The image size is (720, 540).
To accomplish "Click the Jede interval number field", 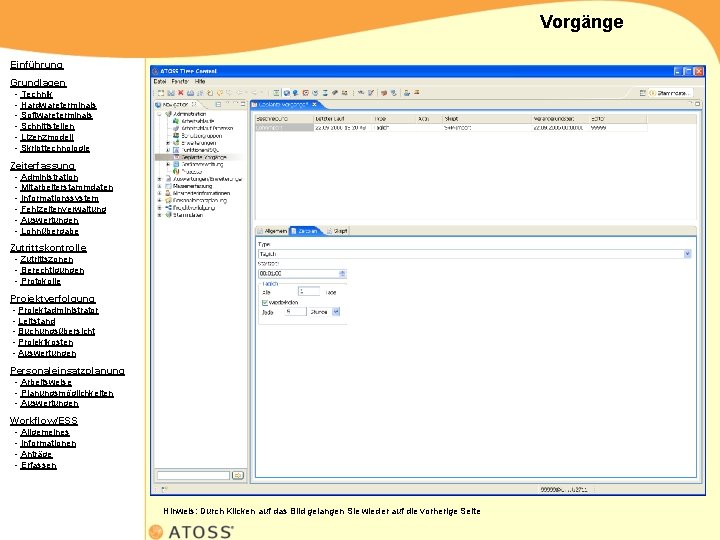I will 295,312.
